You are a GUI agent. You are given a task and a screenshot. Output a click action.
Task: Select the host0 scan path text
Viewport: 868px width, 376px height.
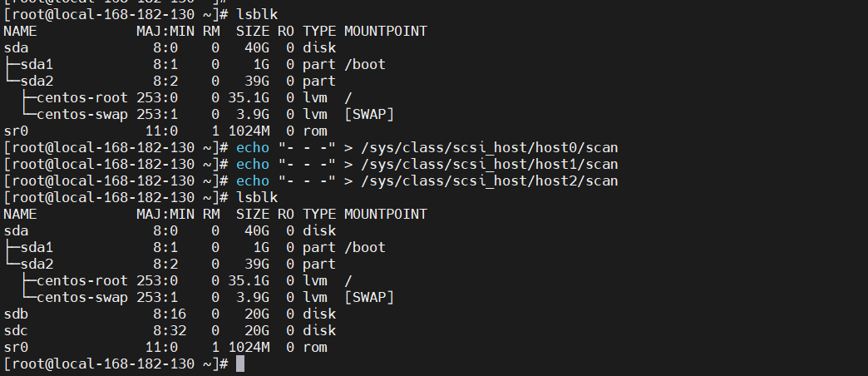coord(481,148)
